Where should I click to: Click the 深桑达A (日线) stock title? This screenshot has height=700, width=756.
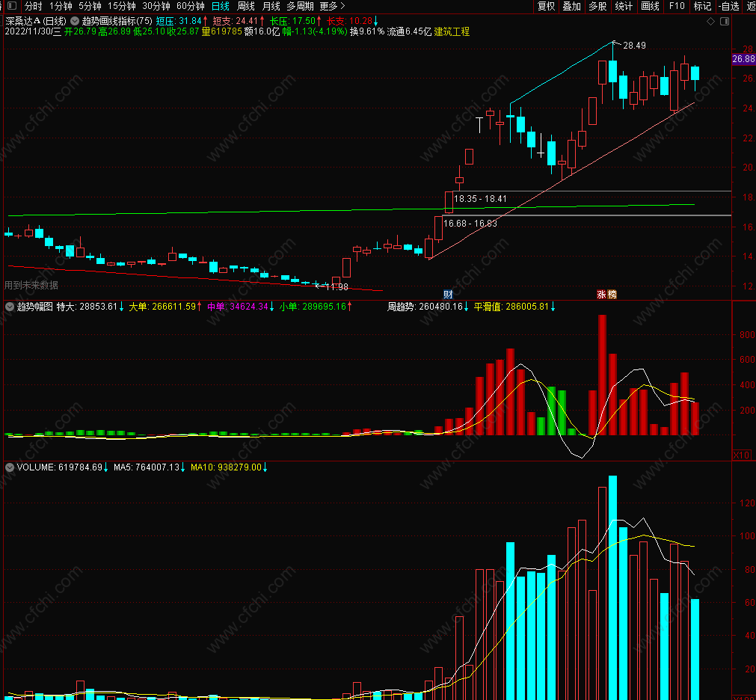click(x=36, y=21)
